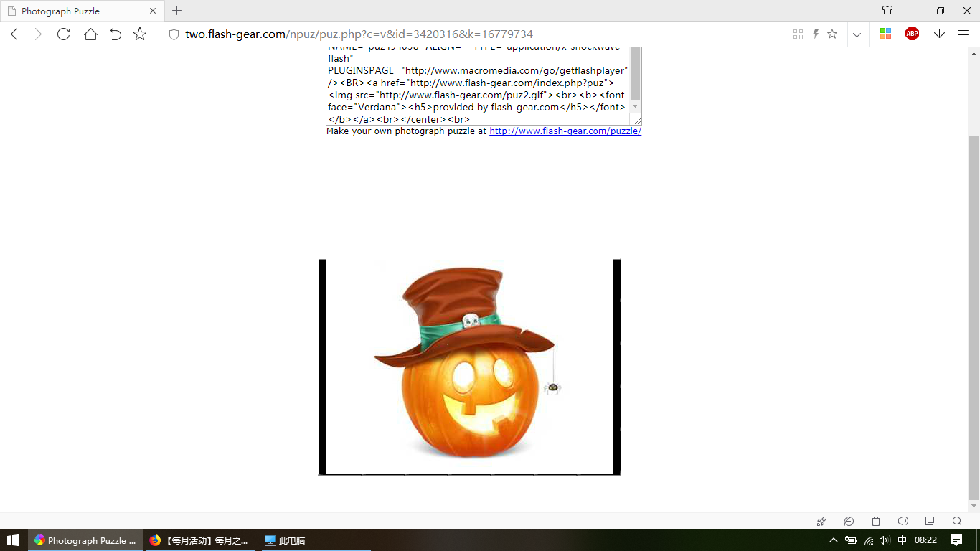Click the pumpkin puzzle image
Viewport: 980px width, 551px height.
tap(470, 367)
